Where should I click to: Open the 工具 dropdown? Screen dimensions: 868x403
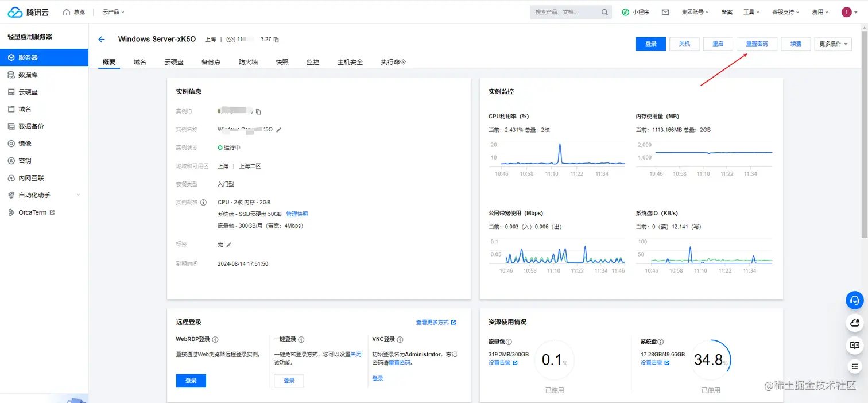[x=751, y=12]
